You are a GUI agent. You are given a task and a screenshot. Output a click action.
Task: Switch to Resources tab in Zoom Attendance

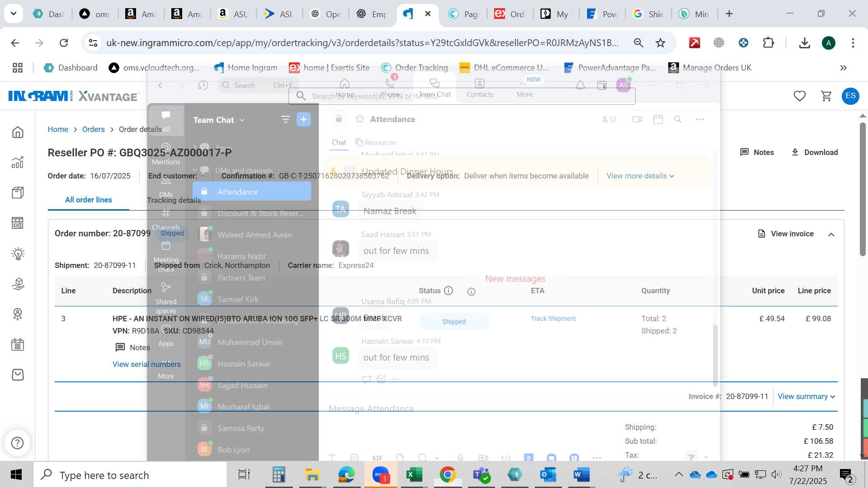click(x=376, y=142)
